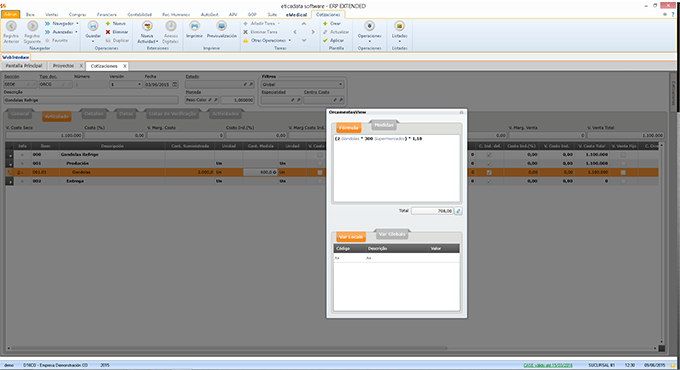Open the Nueva Actividad dropdown arrow
The width and height of the screenshot is (680, 370).
click(157, 42)
